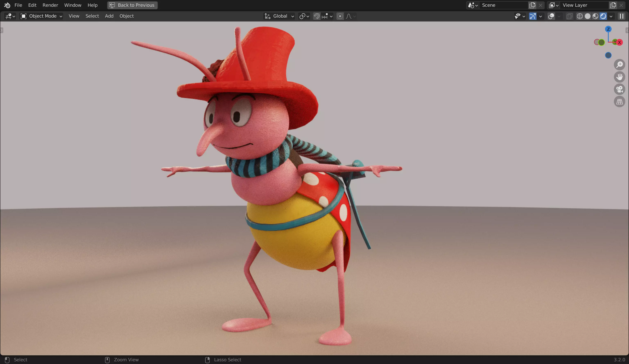Open the Object Mode dropdown

pos(41,16)
